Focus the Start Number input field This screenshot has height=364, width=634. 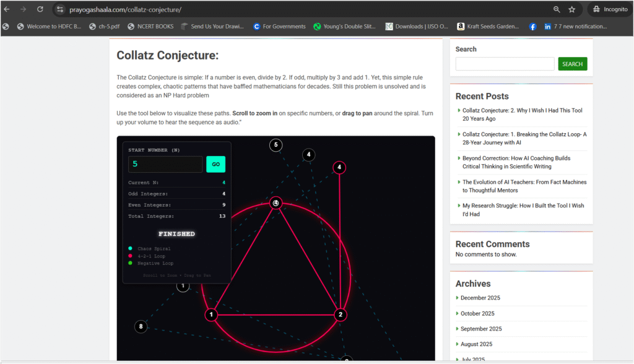[165, 165]
